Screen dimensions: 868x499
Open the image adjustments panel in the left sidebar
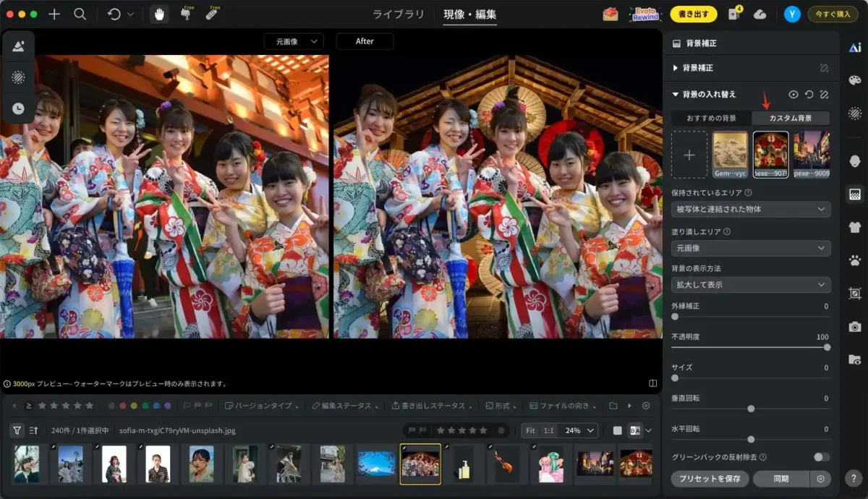click(x=18, y=45)
